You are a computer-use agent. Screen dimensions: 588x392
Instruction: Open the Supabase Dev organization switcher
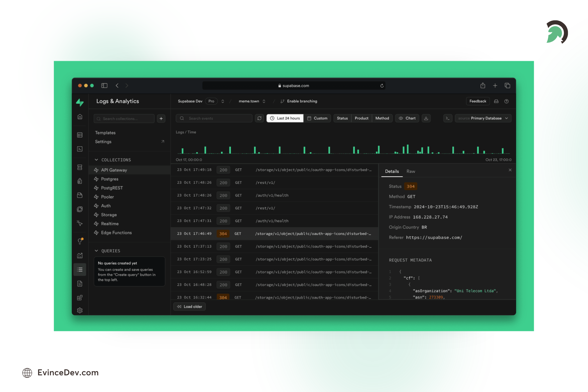coord(222,101)
